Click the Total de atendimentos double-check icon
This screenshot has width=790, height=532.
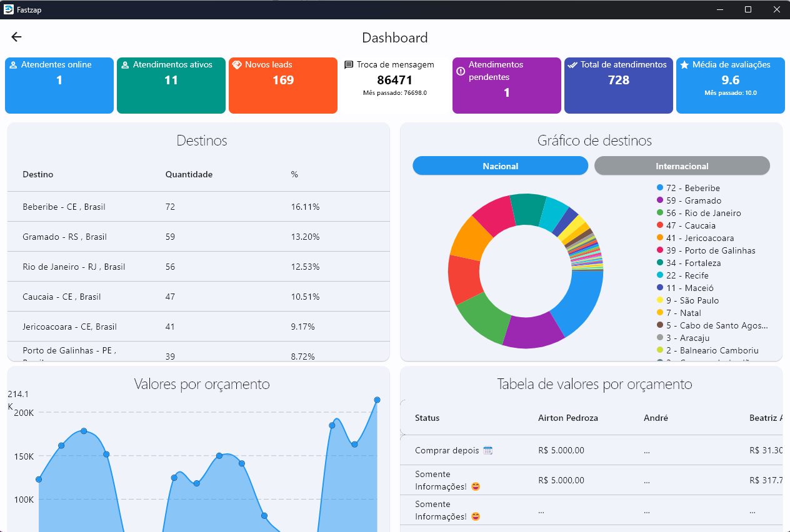tap(572, 65)
